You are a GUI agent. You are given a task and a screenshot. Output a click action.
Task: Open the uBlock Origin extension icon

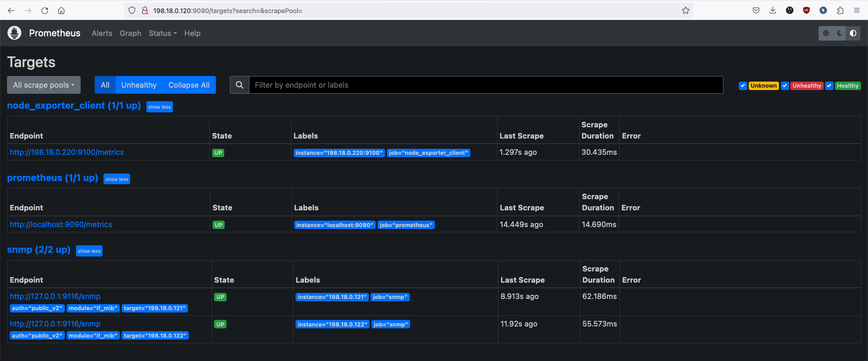(806, 10)
